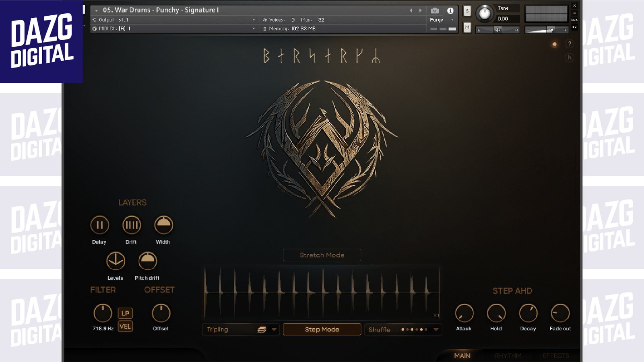This screenshot has width=644, height=362.
Task: Click the instrument name War Drums Punchy
Action: coord(161,10)
